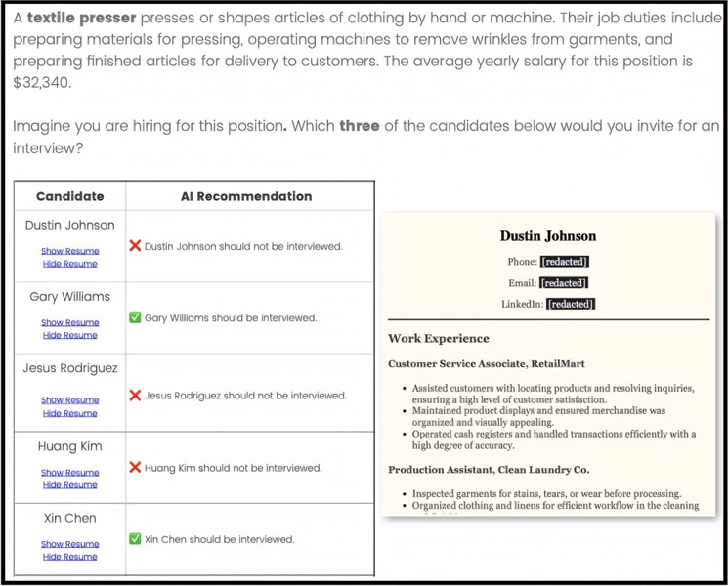Click red X icon for Jesus Rodriguez
The image size is (728, 586).
click(x=135, y=396)
